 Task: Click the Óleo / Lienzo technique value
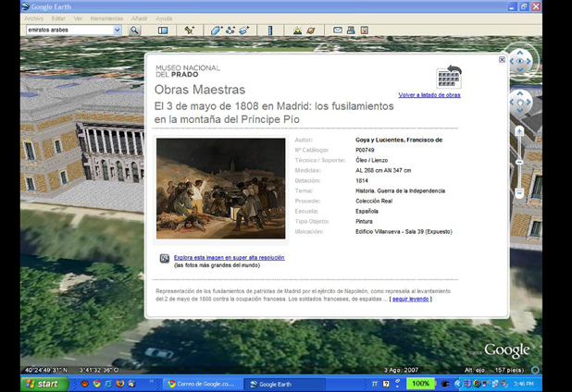(x=372, y=160)
